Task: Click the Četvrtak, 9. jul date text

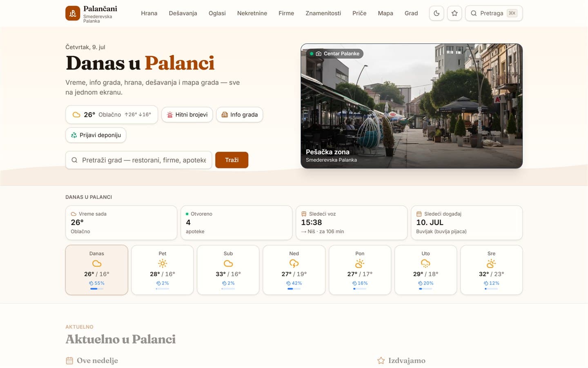Action: (x=85, y=47)
